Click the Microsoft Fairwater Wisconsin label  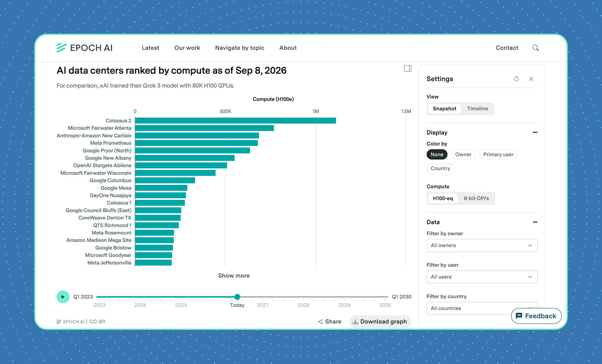(x=96, y=173)
